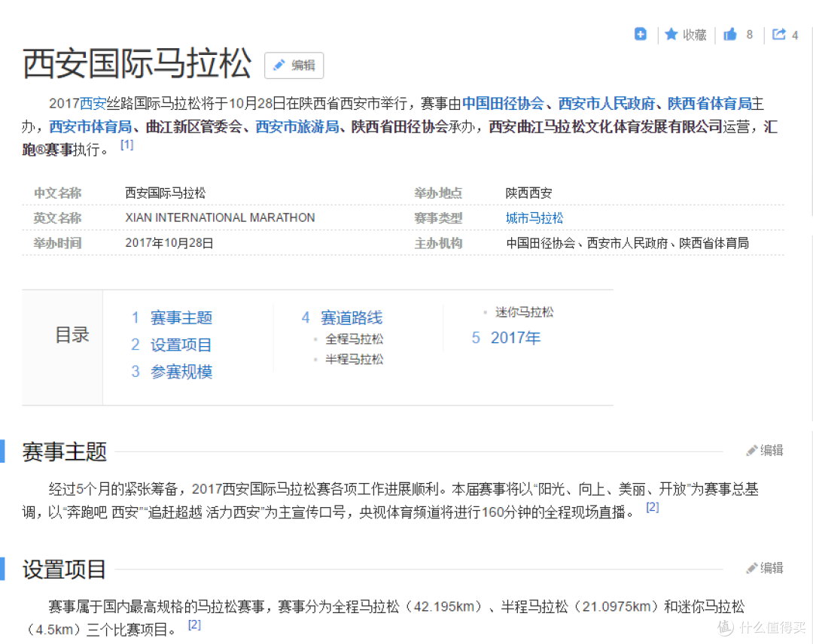
Task: Click the 赛事主题 section heading
Action: tap(64, 451)
